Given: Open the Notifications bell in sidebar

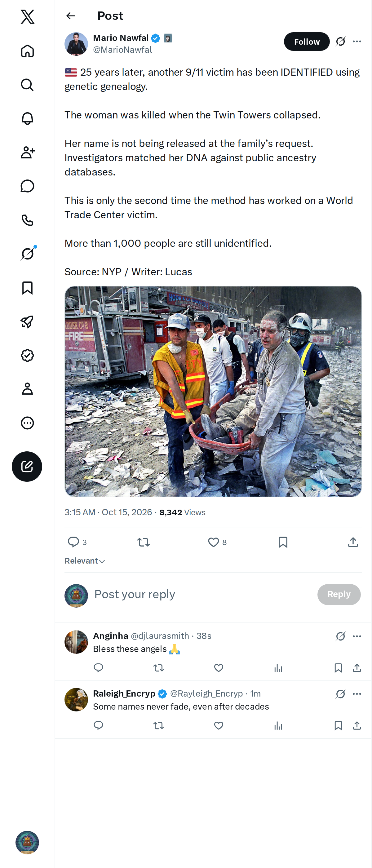Looking at the screenshot, I should (27, 119).
